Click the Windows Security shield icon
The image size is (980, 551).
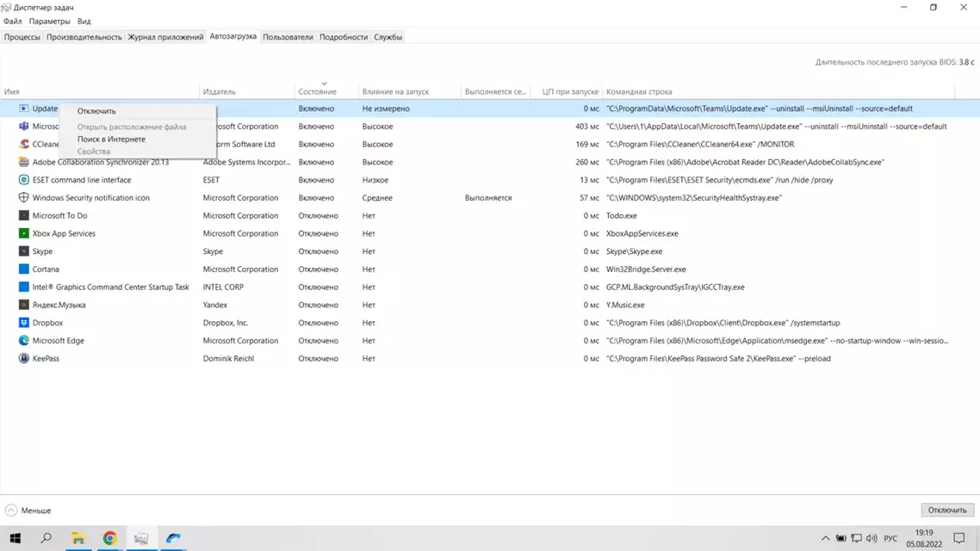tap(24, 197)
